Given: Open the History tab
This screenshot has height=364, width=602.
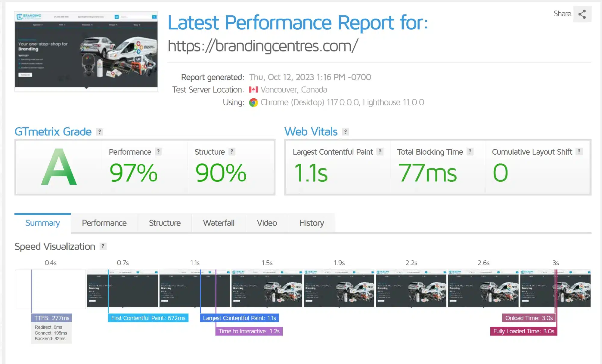Looking at the screenshot, I should click(311, 223).
